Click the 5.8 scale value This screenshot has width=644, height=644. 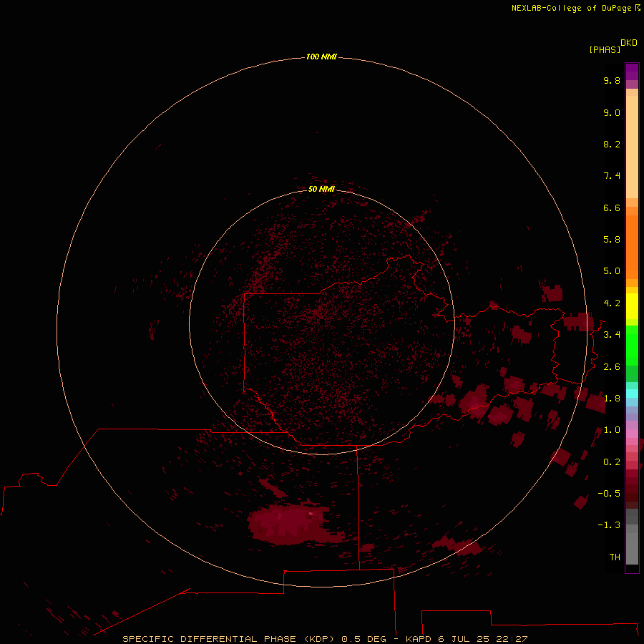tap(612, 240)
